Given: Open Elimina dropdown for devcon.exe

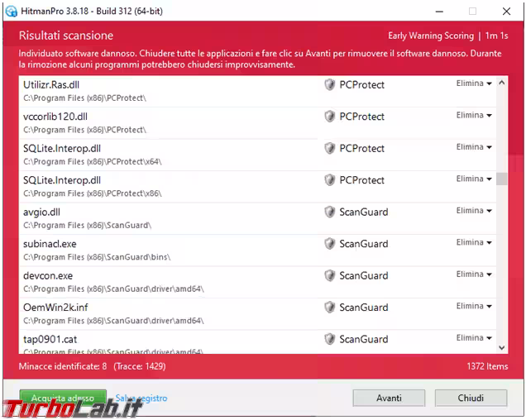Looking at the screenshot, I should point(474,274).
